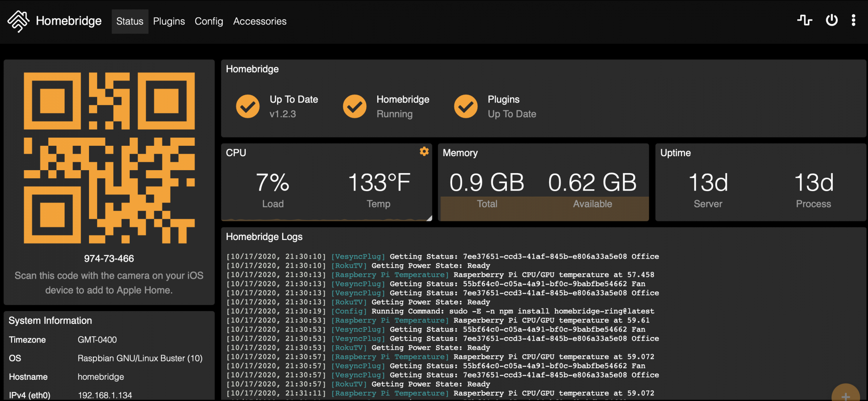
Task: Open the Config tab
Action: coord(209,21)
